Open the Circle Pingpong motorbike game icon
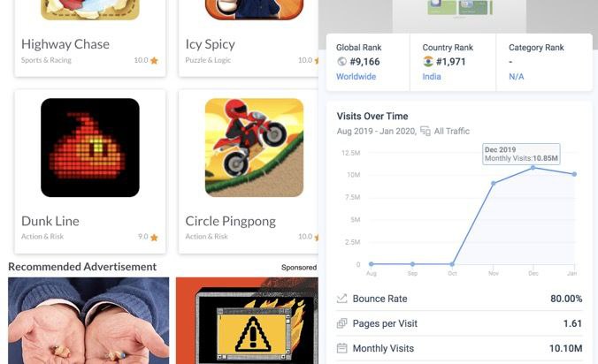The image size is (598, 364). point(255,148)
